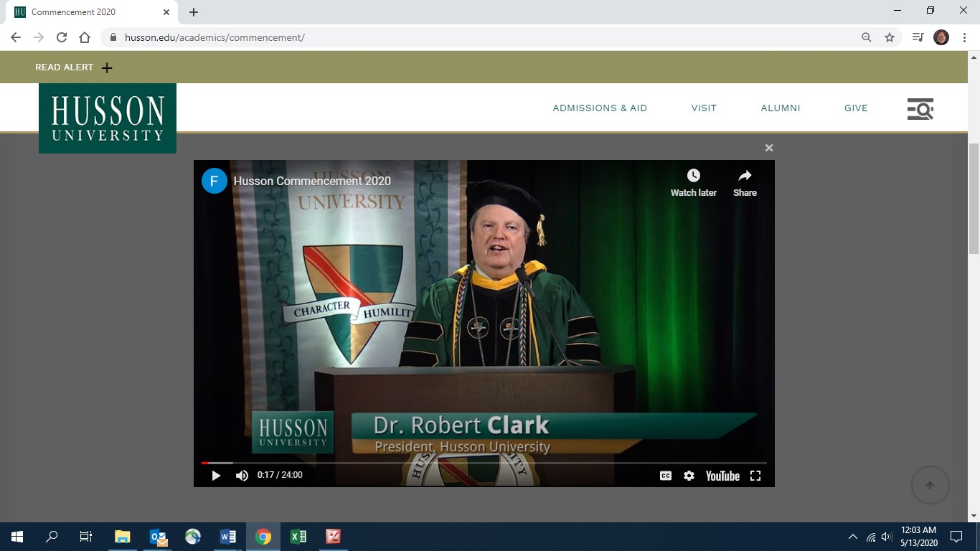Share the video using the arrow icon
The height and width of the screenshot is (551, 980).
pyautogui.click(x=745, y=176)
